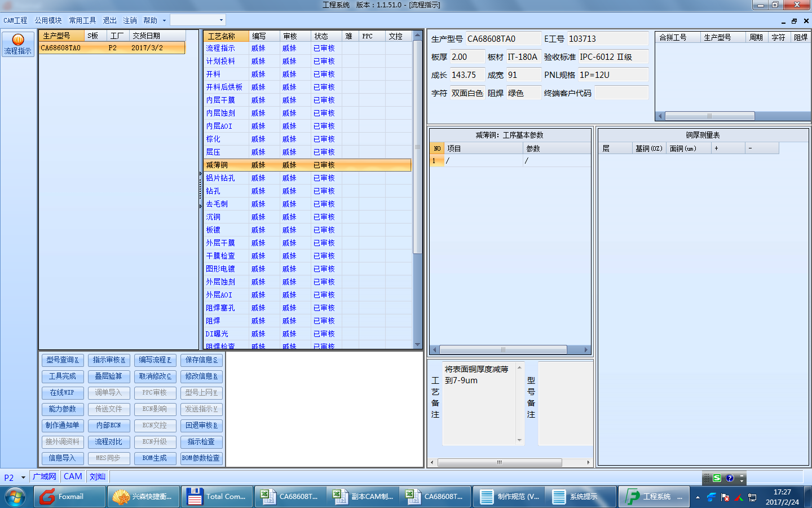The width and height of the screenshot is (812, 508).
Task: Open 工程系统 taskbar item
Action: pyautogui.click(x=654, y=497)
